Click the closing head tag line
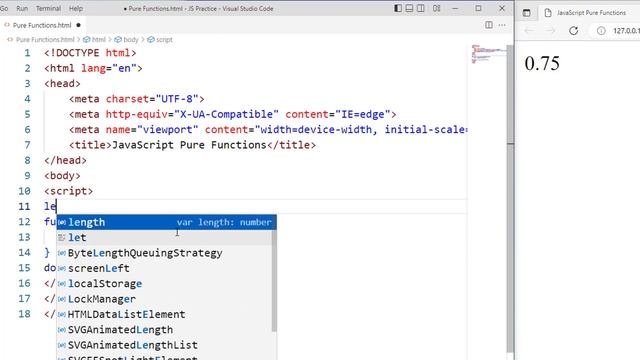 click(65, 160)
